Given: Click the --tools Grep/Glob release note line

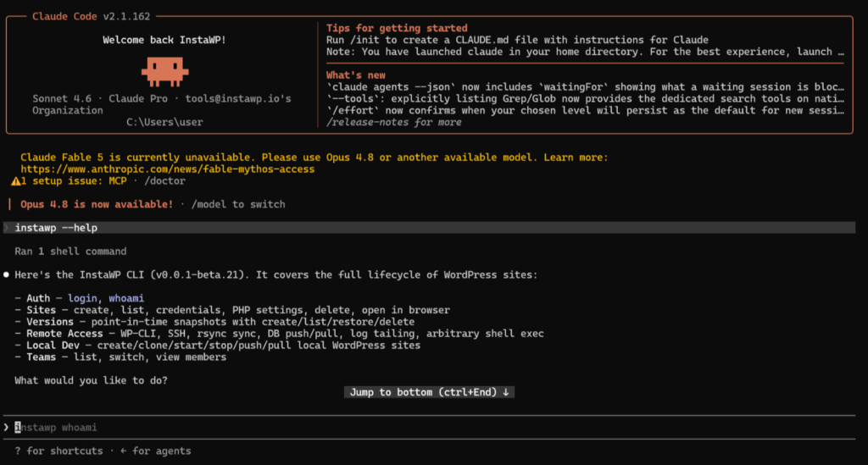Looking at the screenshot, I should coord(585,98).
